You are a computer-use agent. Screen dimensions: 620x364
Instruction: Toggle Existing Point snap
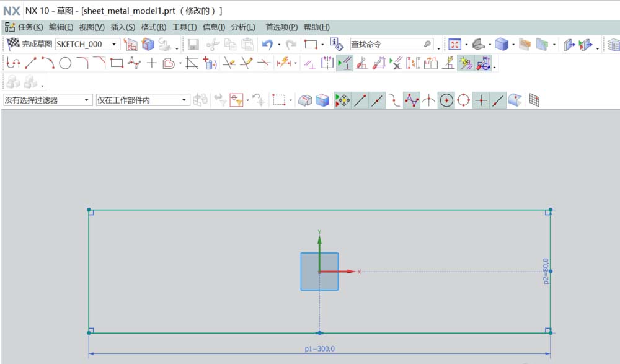pyautogui.click(x=481, y=100)
